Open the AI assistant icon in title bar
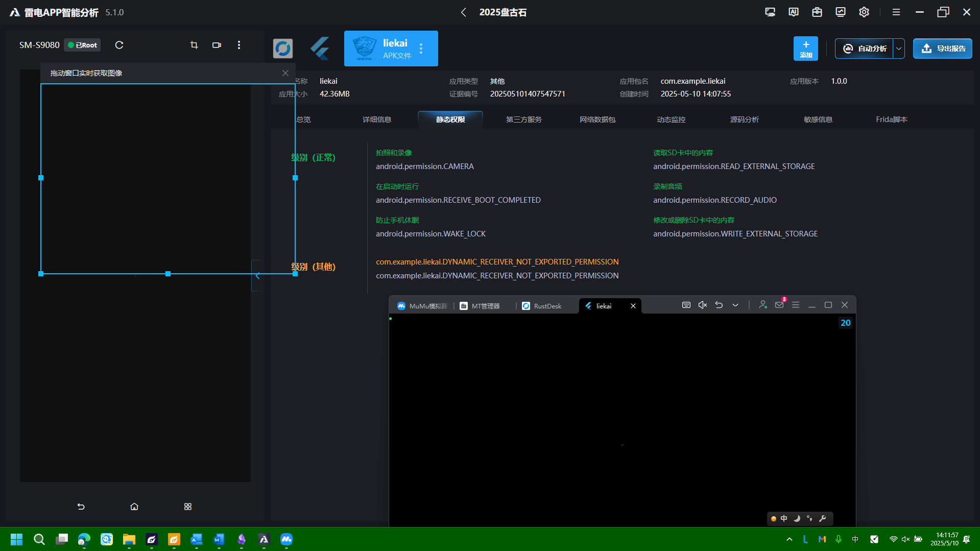 click(794, 12)
